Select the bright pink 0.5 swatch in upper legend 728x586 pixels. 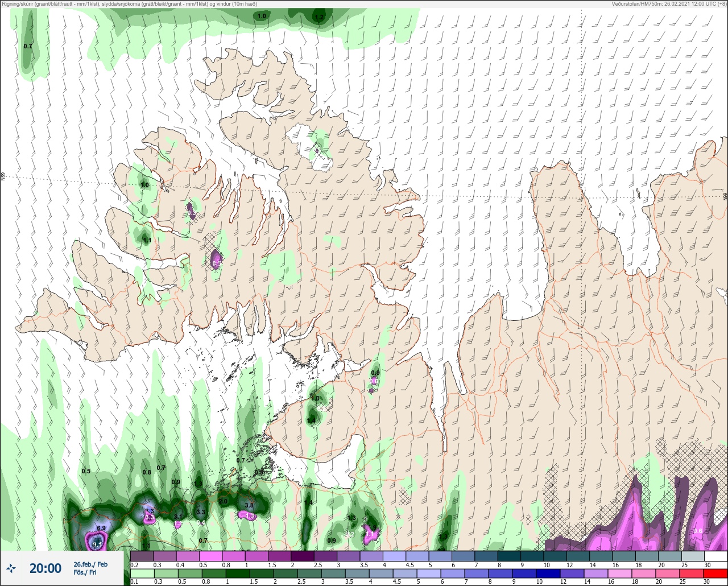(210, 556)
